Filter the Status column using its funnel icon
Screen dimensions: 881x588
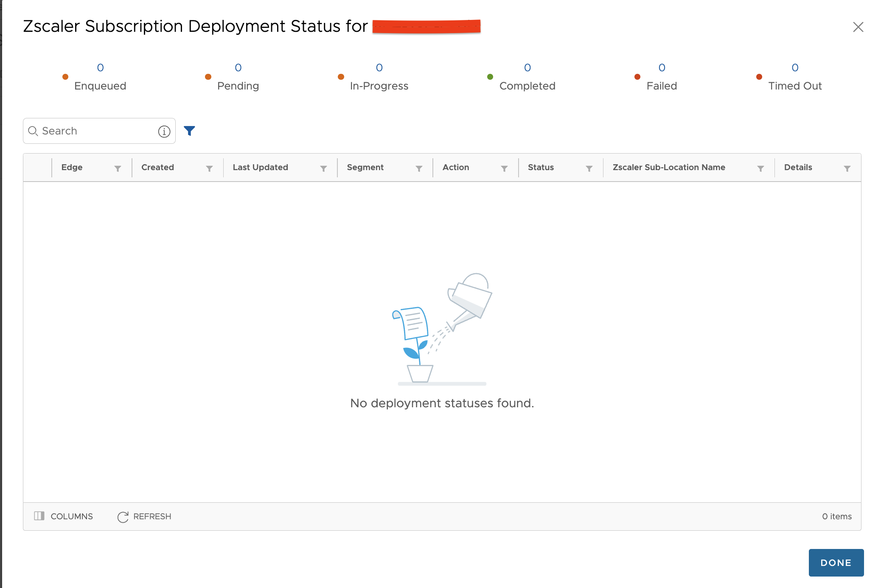589,168
